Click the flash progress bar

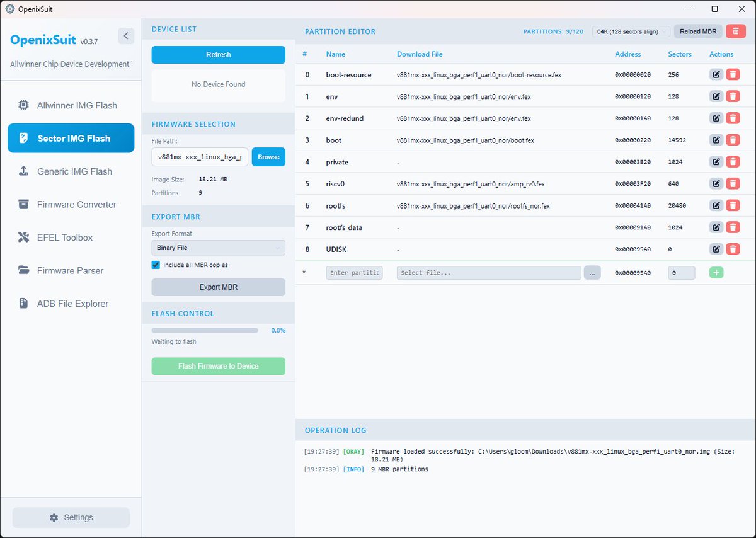[x=205, y=330]
